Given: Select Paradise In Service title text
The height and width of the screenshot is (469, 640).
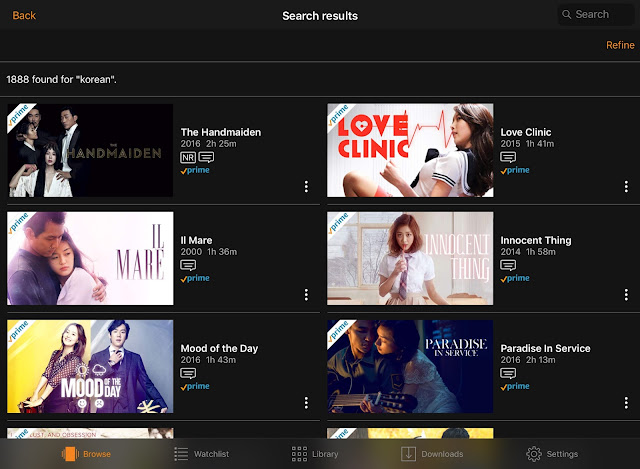Looking at the screenshot, I should tap(545, 349).
